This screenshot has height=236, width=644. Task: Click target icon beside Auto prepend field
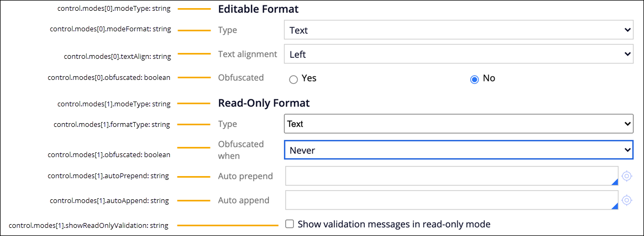(x=627, y=176)
